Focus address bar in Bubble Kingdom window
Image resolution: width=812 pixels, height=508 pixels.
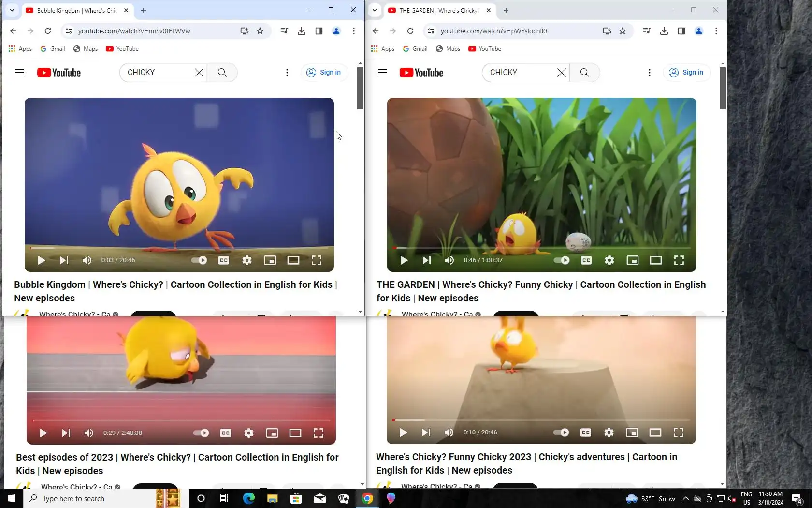(155, 31)
